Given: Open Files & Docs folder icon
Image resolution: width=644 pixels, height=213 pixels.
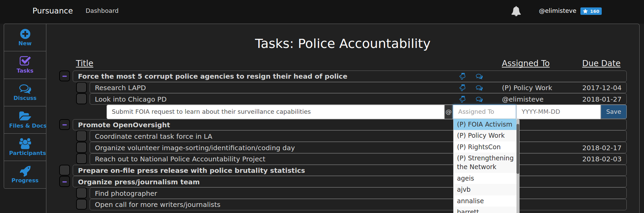Looking at the screenshot, I should coord(25,116).
